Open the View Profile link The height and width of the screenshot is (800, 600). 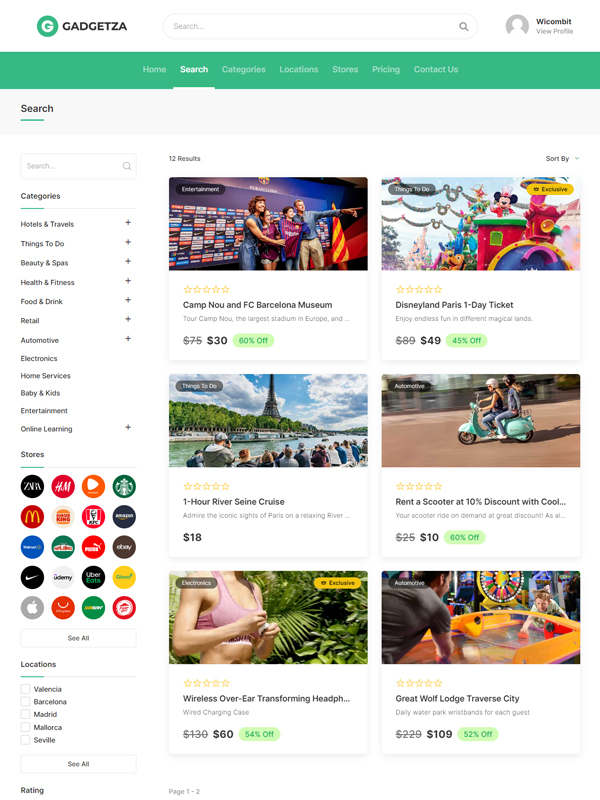click(x=554, y=32)
